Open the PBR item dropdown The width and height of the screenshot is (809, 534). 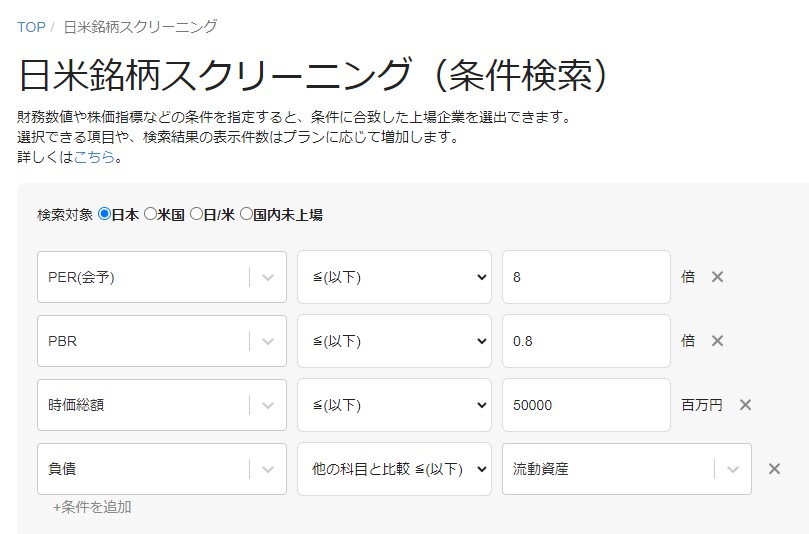[x=161, y=341]
